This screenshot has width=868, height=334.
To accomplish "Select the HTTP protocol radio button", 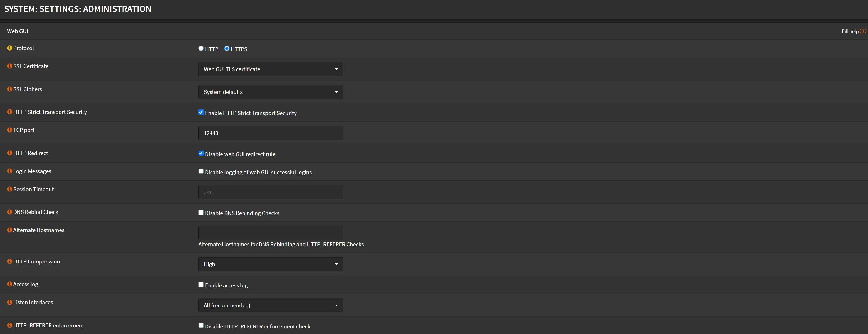I will coord(201,48).
